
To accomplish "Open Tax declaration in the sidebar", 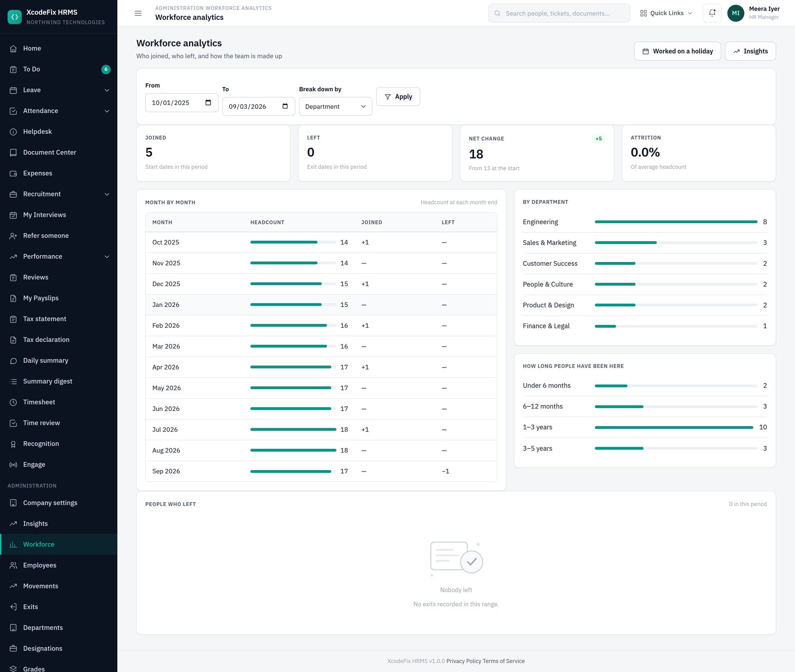I will pyautogui.click(x=59, y=340).
